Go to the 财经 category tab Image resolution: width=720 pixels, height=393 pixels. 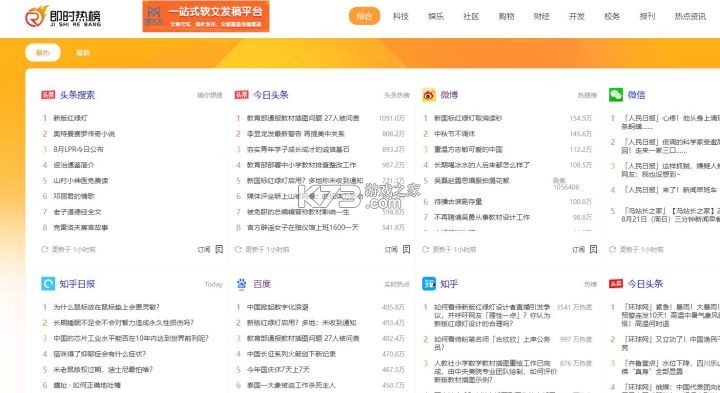click(x=542, y=17)
